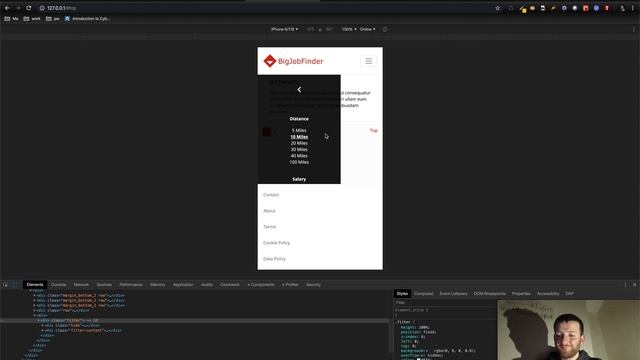Open the Online throttling dropdown
Viewport: 640px width, 360px height.
click(367, 29)
